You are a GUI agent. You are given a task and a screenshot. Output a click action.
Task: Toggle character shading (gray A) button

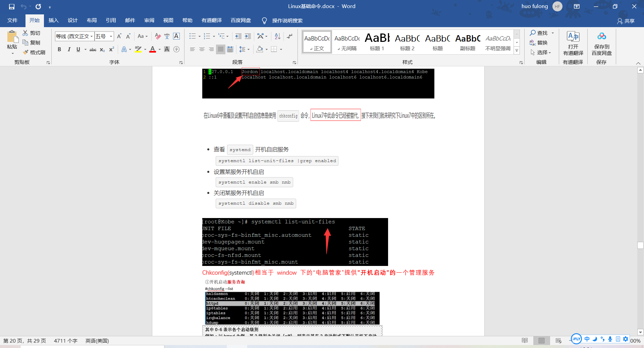[167, 49]
